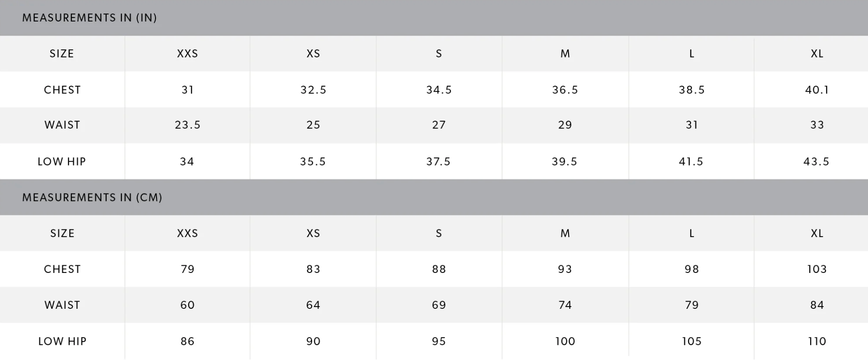
Task: Click the CHEST row label in inches table
Action: (62, 90)
